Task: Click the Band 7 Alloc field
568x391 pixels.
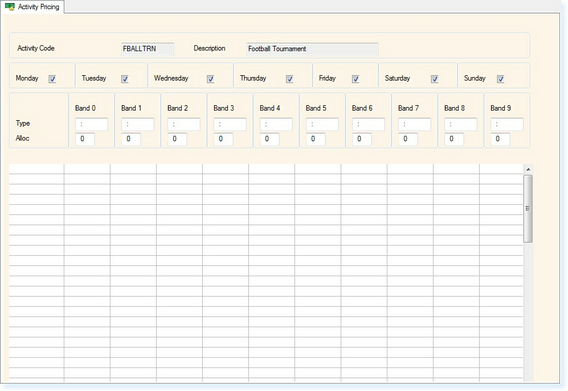Action: coord(408,139)
